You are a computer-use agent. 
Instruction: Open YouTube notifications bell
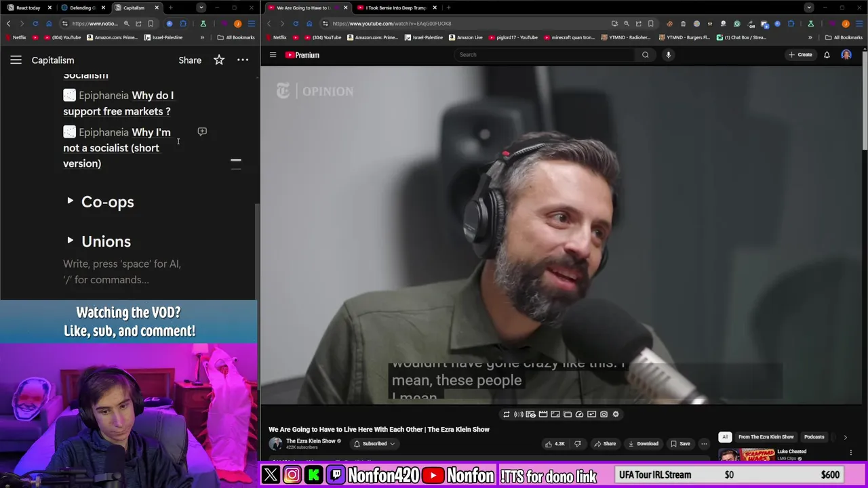(827, 55)
